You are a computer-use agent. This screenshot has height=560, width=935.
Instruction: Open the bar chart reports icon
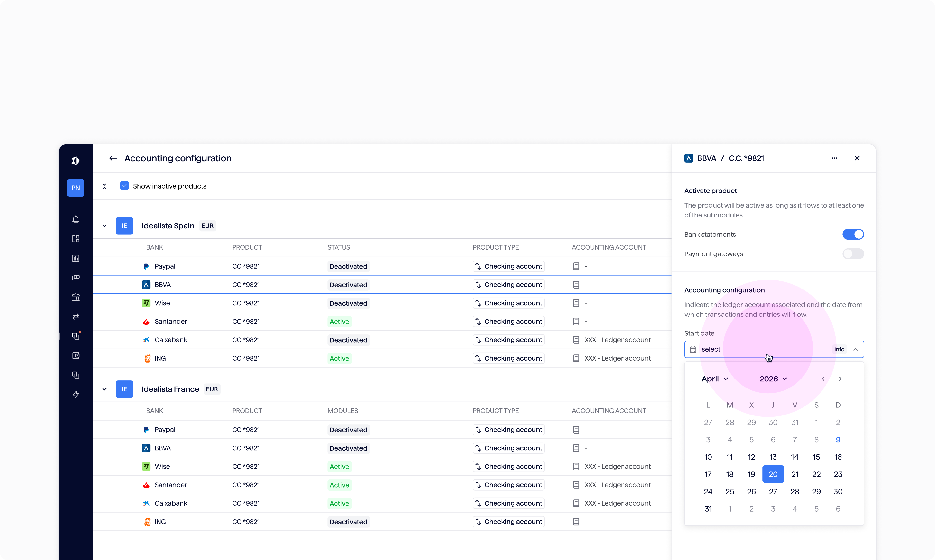tap(75, 258)
